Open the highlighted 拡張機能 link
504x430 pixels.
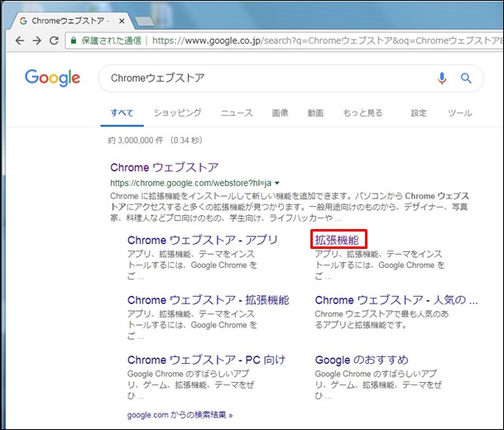point(339,240)
